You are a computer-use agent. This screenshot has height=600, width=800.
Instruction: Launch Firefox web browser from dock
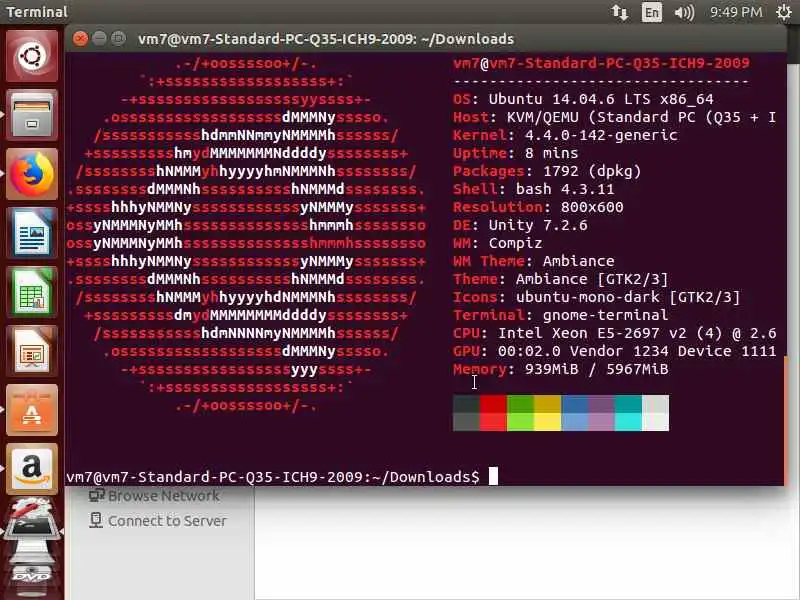32,174
